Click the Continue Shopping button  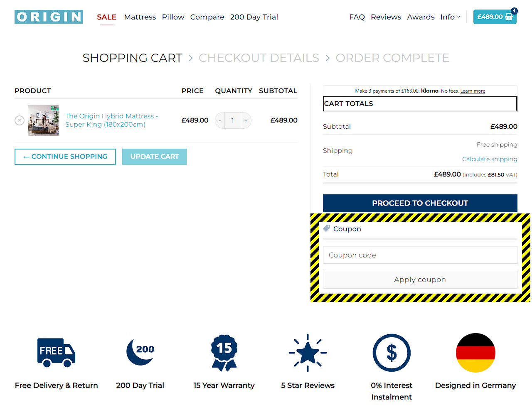click(x=65, y=157)
